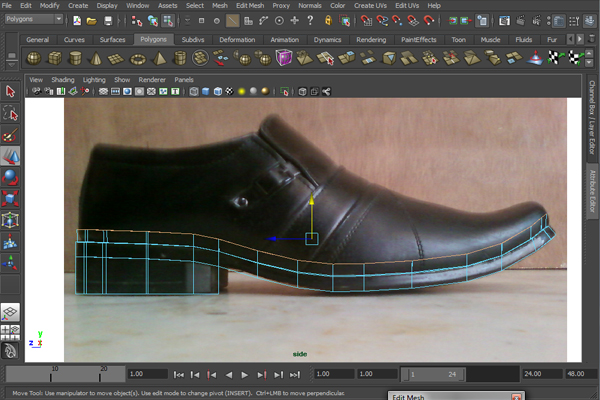Select the polygon sphere shelf icon
Viewport: 600px width, 400px height.
(34, 58)
